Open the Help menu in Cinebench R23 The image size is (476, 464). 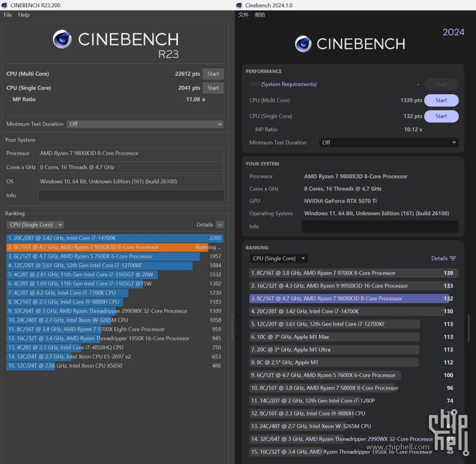24,15
